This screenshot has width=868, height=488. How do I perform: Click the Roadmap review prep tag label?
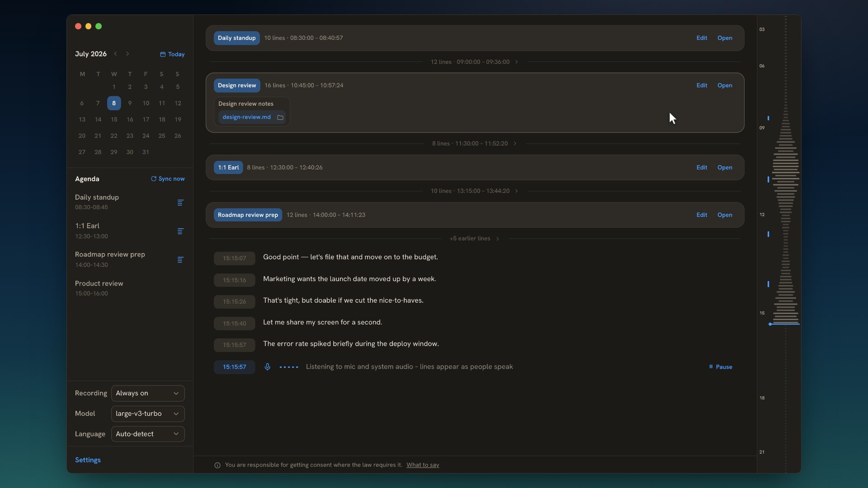click(x=248, y=215)
